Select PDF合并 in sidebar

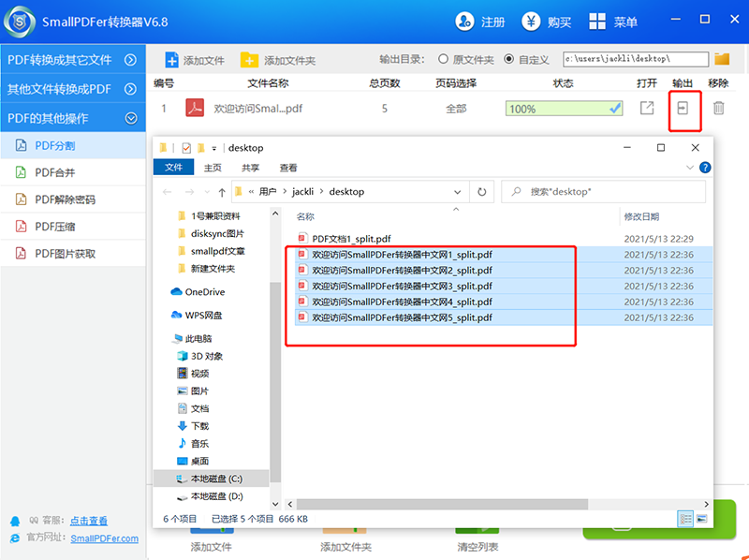[73, 172]
